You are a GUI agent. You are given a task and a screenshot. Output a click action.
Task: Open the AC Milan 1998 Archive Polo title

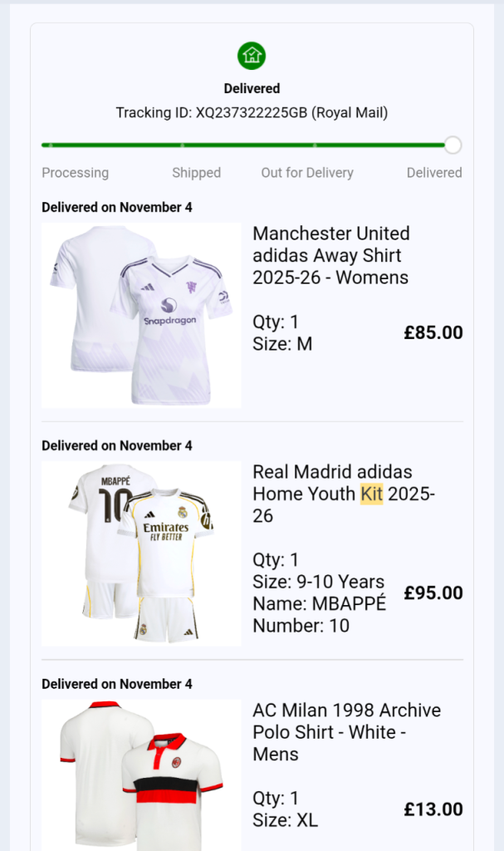pos(346,732)
